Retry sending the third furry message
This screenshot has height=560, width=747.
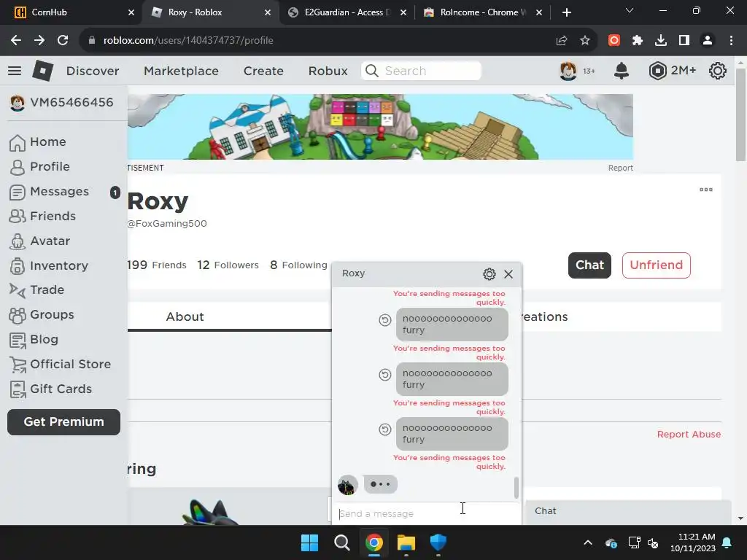tap(385, 429)
